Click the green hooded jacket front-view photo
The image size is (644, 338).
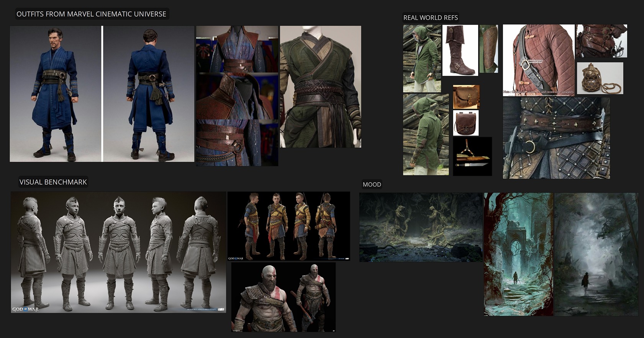[422, 59]
